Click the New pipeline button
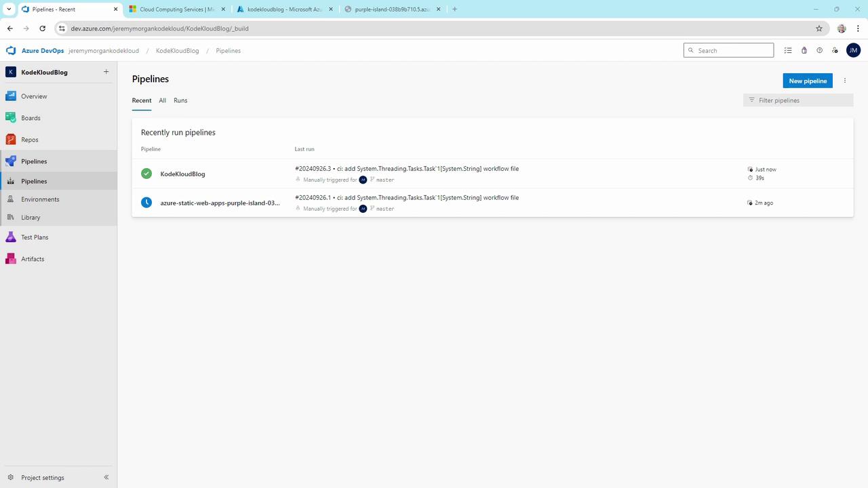The image size is (868, 488). (808, 81)
